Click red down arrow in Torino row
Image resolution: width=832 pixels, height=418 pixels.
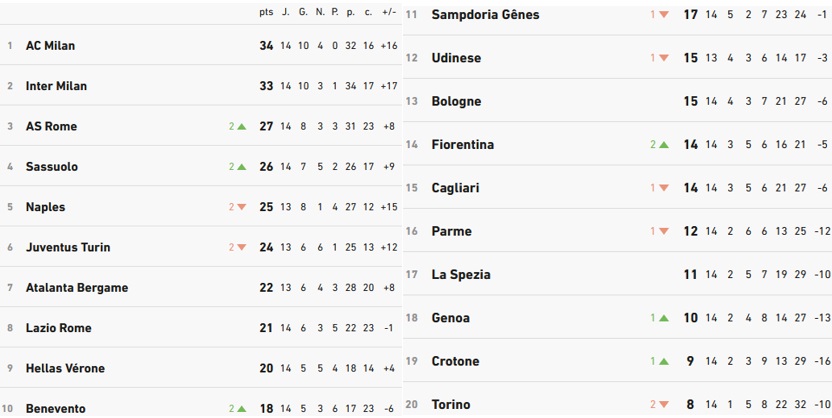(663, 405)
